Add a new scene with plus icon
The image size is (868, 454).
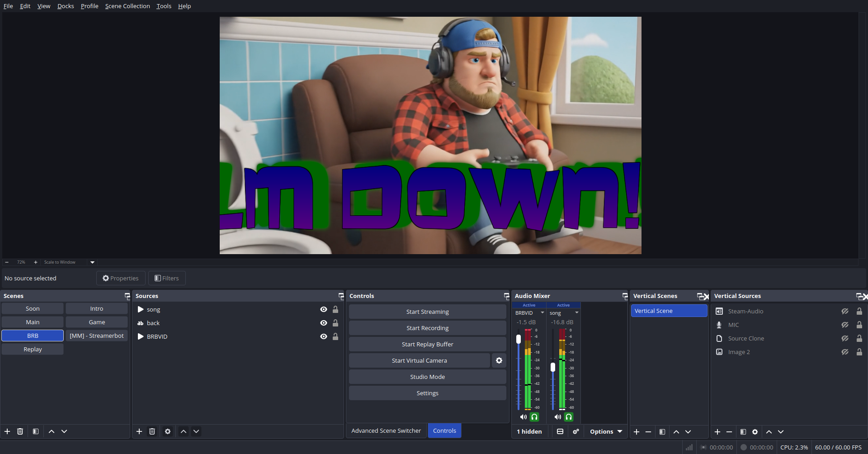tap(7, 431)
